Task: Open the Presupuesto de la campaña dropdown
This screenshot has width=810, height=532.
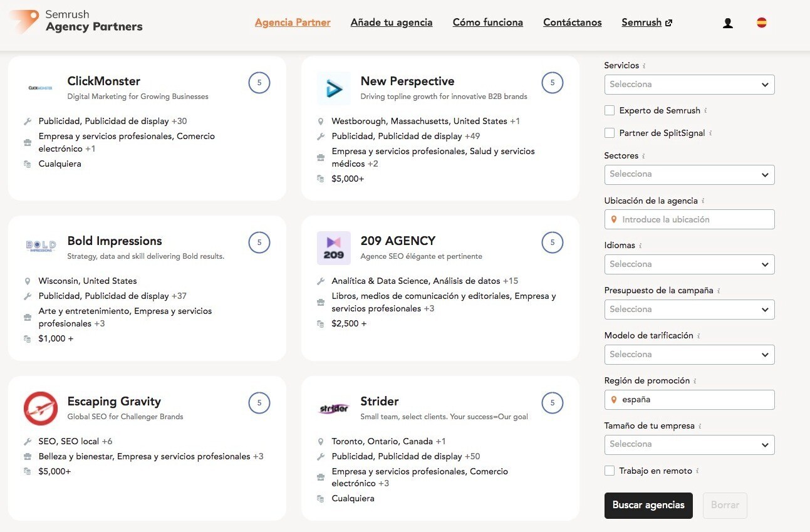Action: pos(689,310)
